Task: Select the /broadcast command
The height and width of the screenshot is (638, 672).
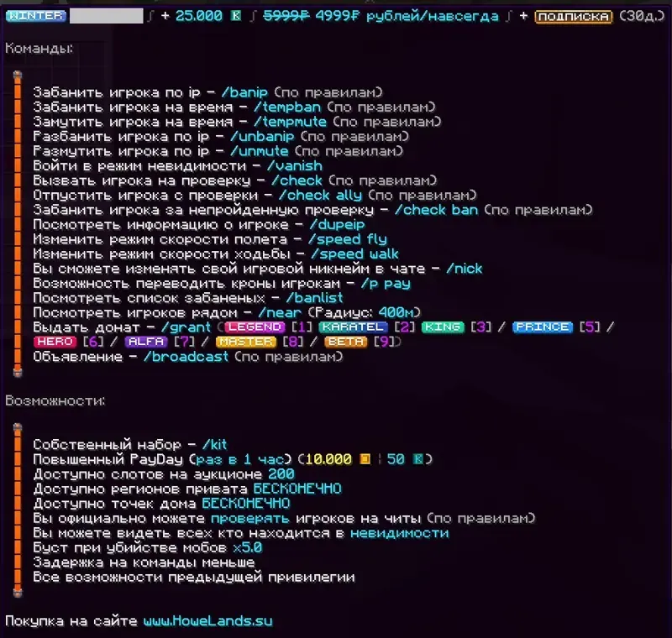Action: coord(186,357)
